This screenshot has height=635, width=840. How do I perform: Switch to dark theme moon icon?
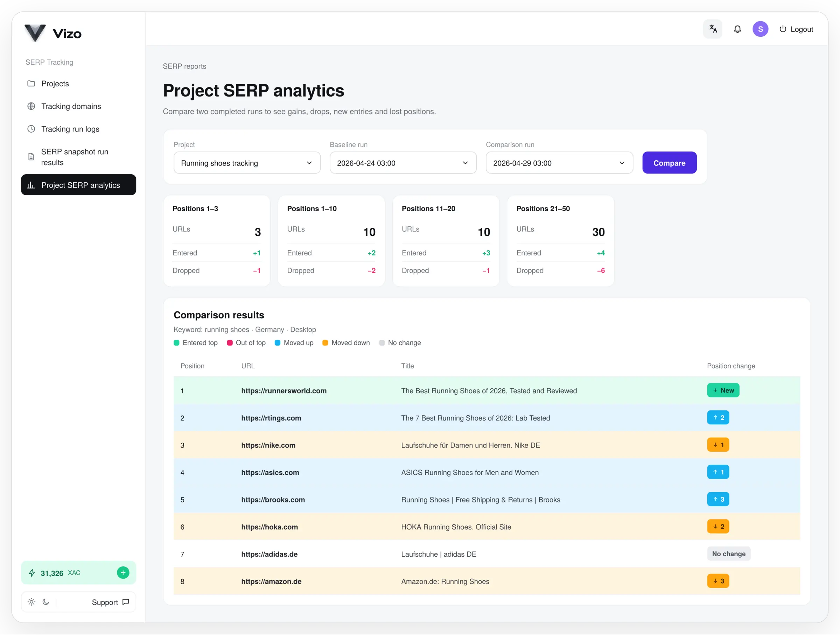pyautogui.click(x=46, y=602)
